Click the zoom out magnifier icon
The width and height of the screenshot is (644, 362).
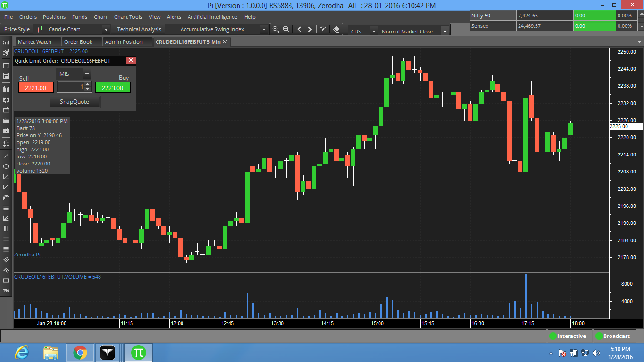pyautogui.click(x=286, y=29)
